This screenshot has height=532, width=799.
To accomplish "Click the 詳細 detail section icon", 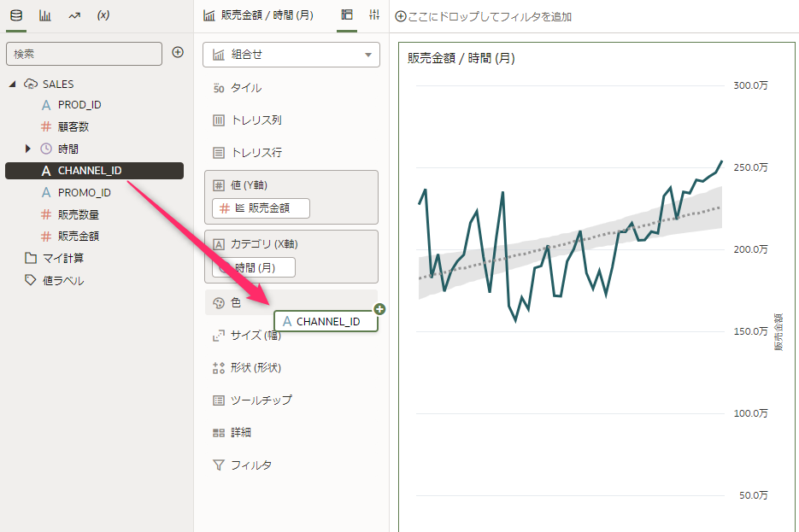I will pos(219,433).
